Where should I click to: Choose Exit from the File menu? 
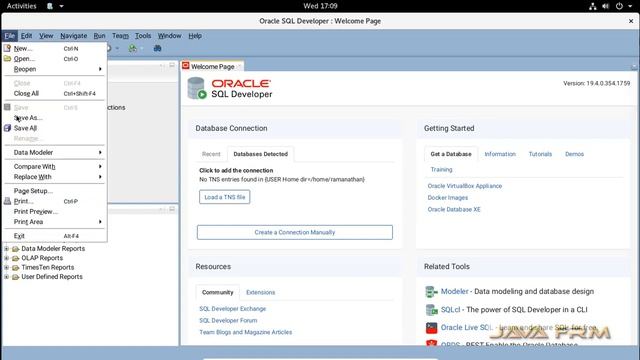(54, 236)
